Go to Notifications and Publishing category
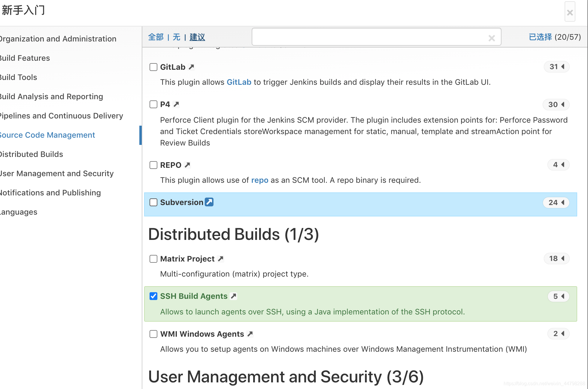Image resolution: width=588 pixels, height=389 pixels. (50, 193)
